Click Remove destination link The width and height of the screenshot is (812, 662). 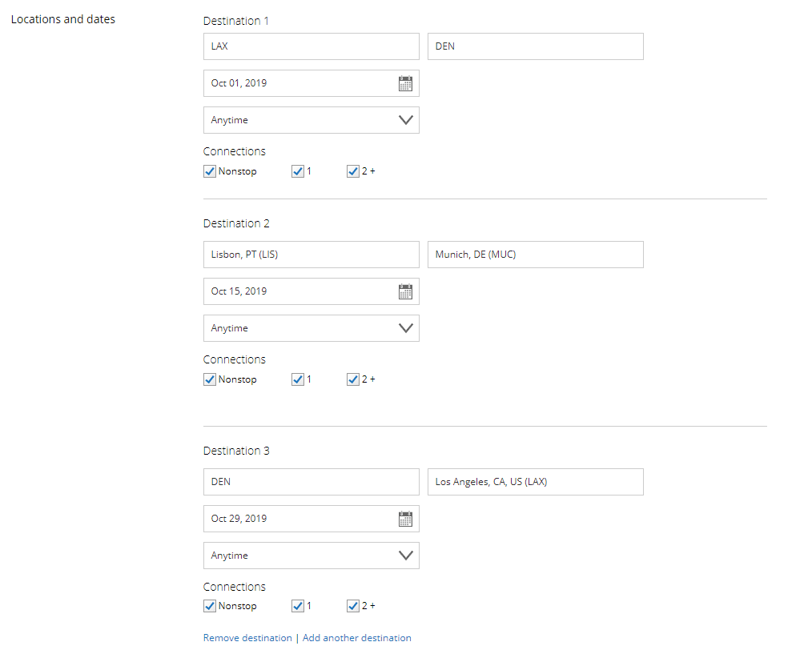[247, 638]
